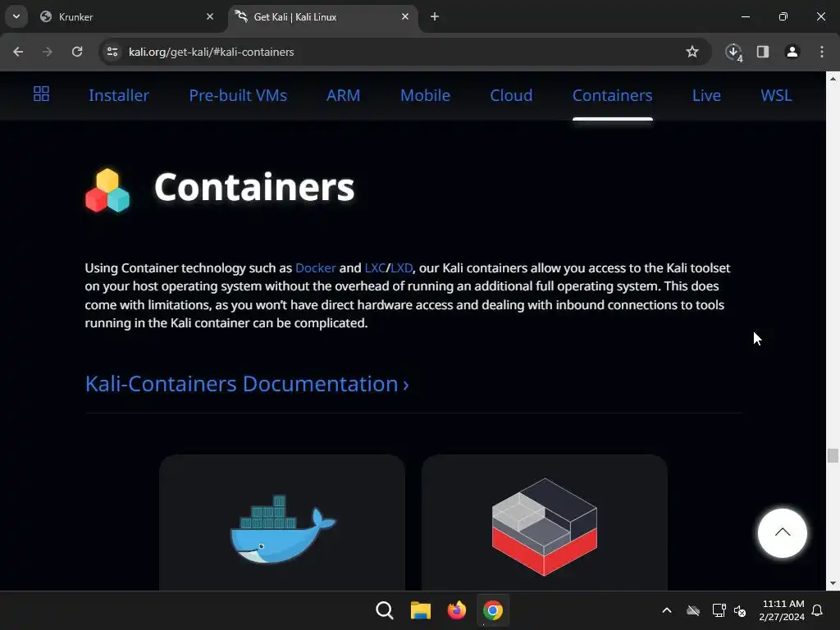The height and width of the screenshot is (630, 840).
Task: Click the colored cubes Containers icon
Action: 107,190
